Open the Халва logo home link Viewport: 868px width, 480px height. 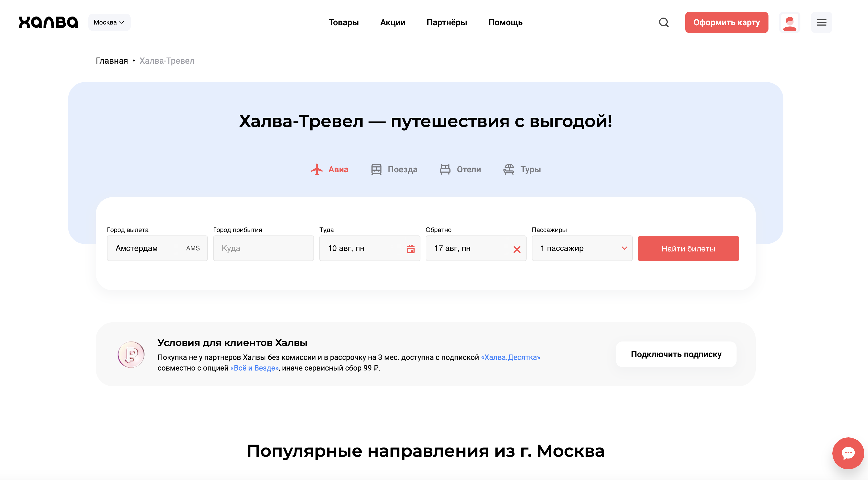[x=48, y=22]
